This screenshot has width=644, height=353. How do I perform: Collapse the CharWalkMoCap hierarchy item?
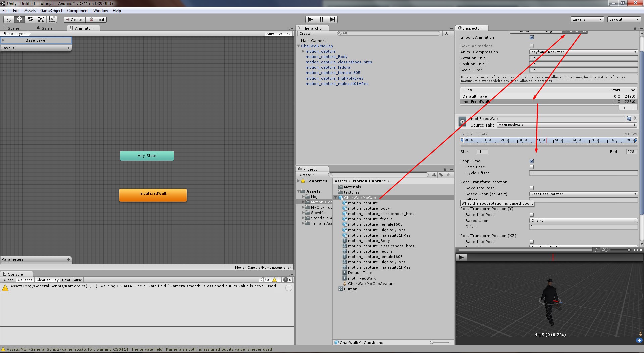click(299, 46)
